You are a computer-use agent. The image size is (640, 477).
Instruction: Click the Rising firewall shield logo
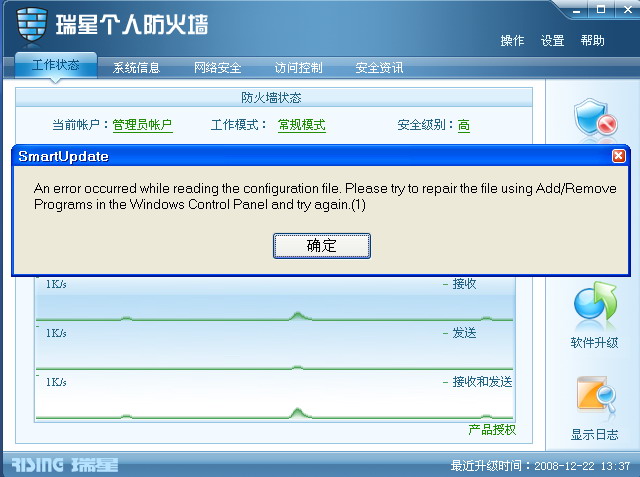32,24
